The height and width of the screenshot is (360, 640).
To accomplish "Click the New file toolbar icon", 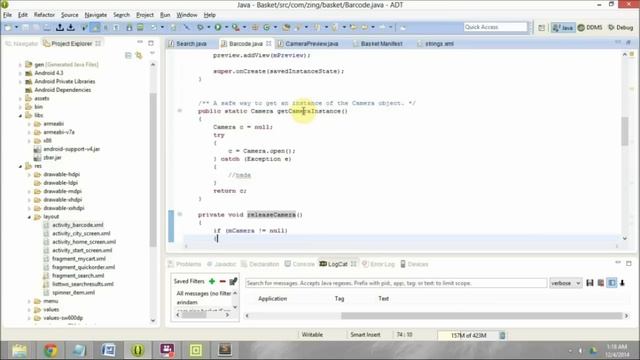I will [x=8, y=27].
